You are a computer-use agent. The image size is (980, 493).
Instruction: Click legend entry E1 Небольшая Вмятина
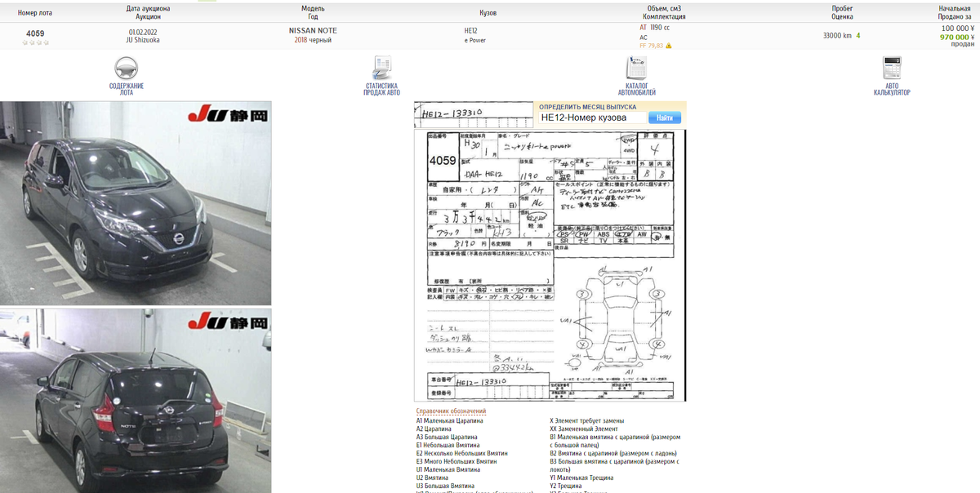click(x=448, y=445)
